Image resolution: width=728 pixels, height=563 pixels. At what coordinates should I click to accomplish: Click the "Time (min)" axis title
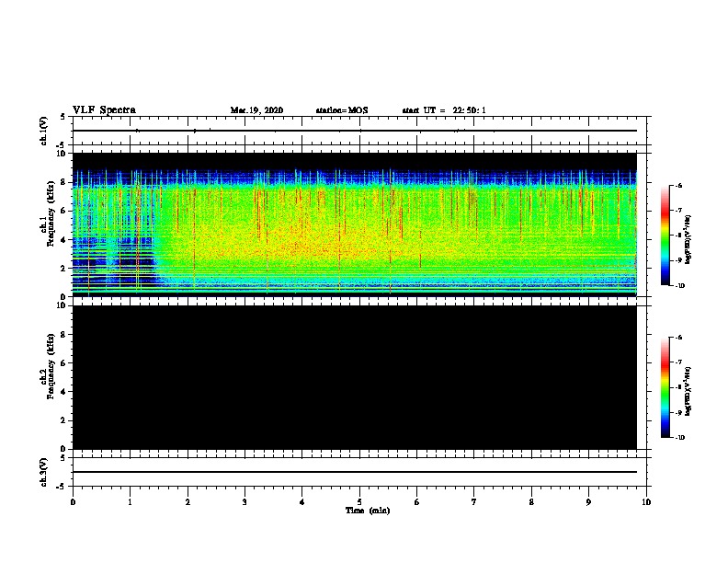368,511
